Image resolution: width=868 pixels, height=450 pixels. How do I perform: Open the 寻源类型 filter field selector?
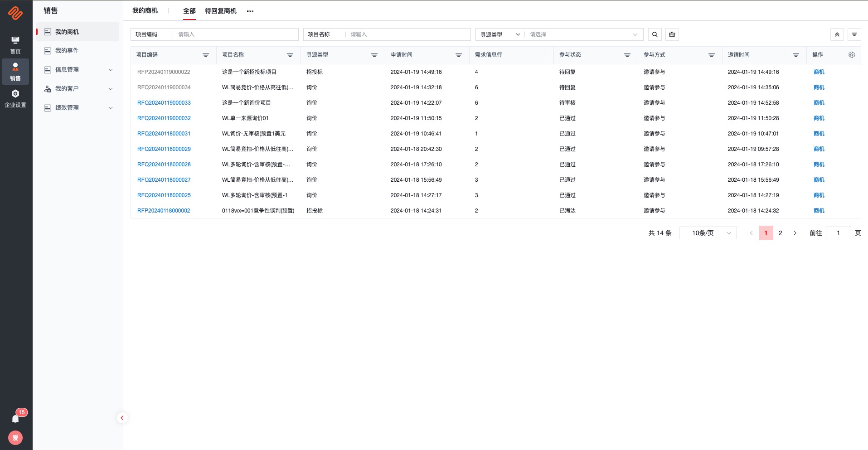click(x=500, y=34)
